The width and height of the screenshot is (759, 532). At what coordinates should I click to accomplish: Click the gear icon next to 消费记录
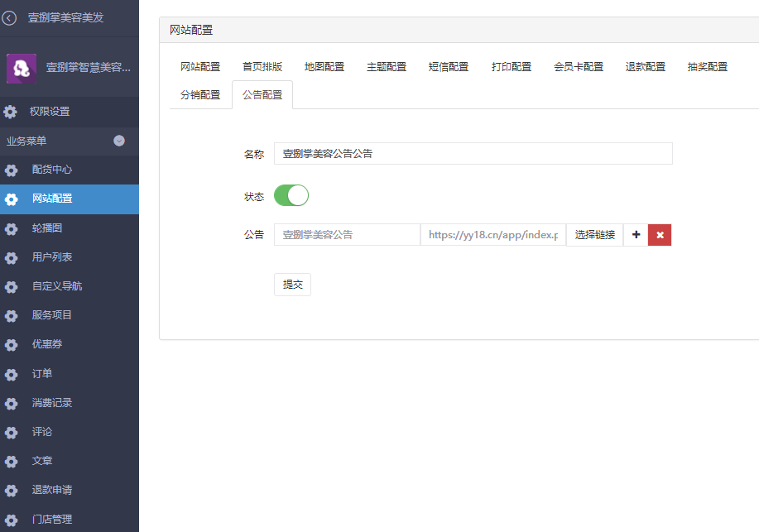point(11,403)
